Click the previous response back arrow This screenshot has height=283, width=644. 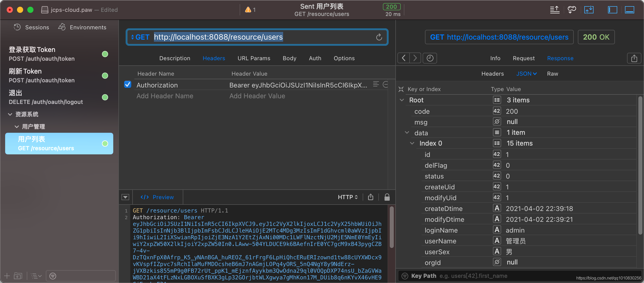[404, 58]
